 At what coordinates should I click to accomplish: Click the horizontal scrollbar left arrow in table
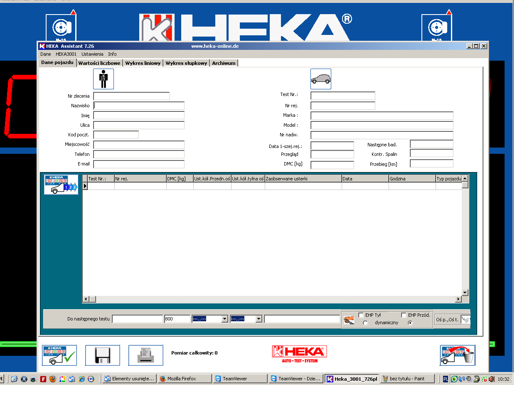point(86,299)
